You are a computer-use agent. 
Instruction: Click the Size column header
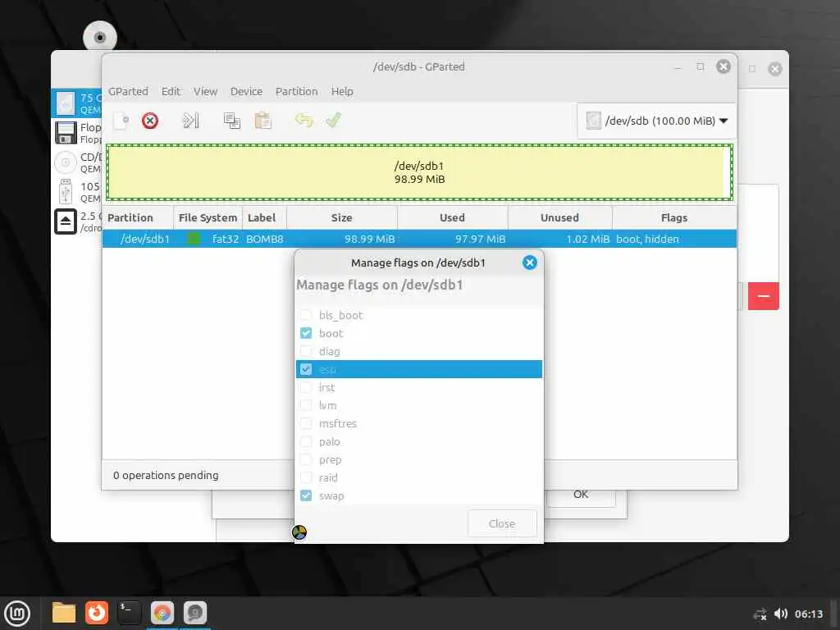342,217
